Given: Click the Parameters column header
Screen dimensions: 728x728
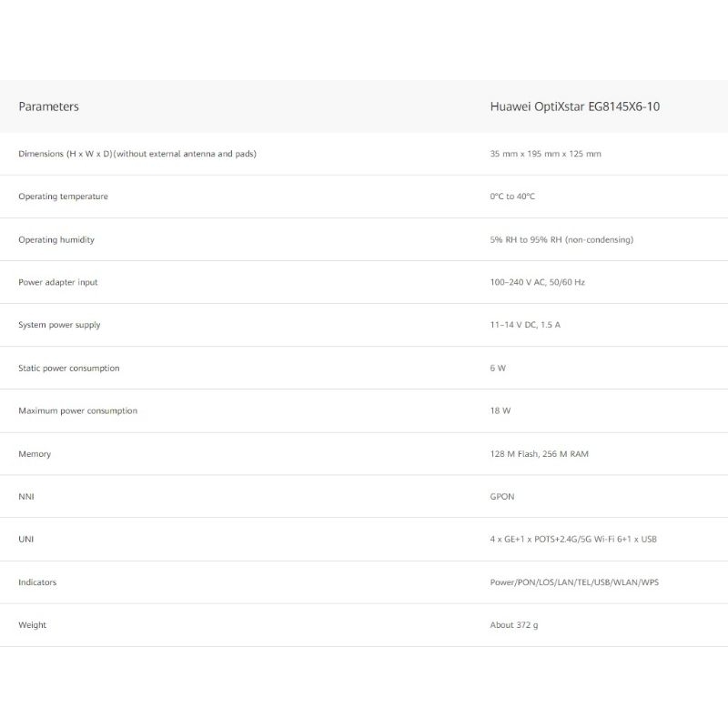Looking at the screenshot, I should (48, 106).
